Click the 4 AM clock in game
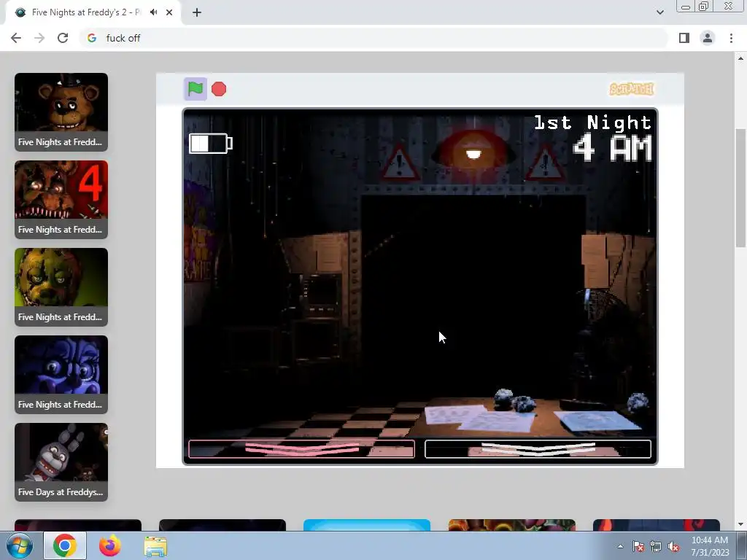This screenshot has width=747, height=560. (612, 148)
